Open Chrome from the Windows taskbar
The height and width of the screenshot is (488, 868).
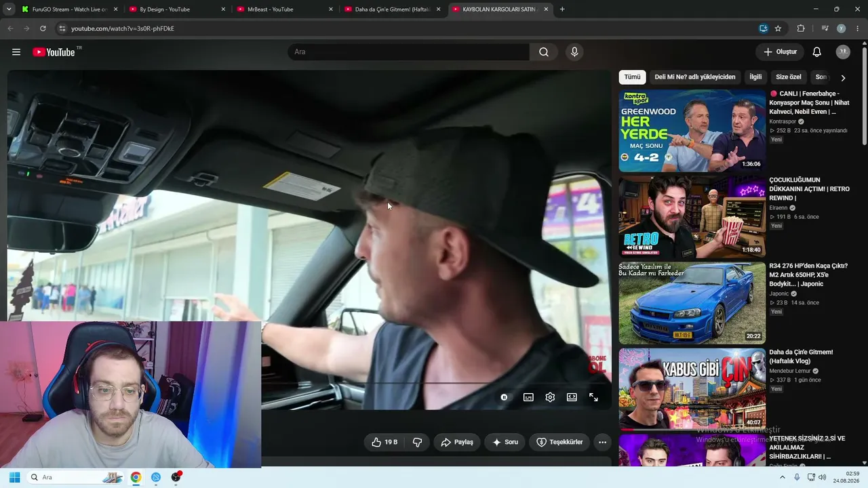pyautogui.click(x=136, y=477)
